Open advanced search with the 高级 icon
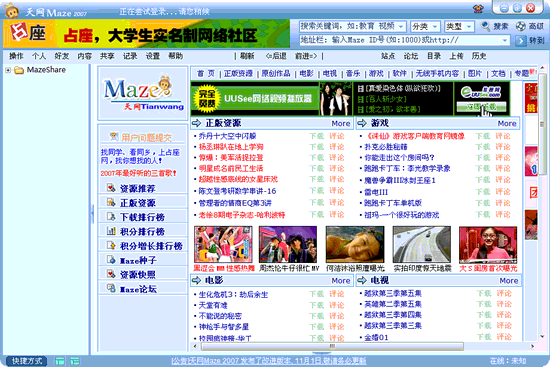Viewport: 550px width, 367px height. [521, 26]
